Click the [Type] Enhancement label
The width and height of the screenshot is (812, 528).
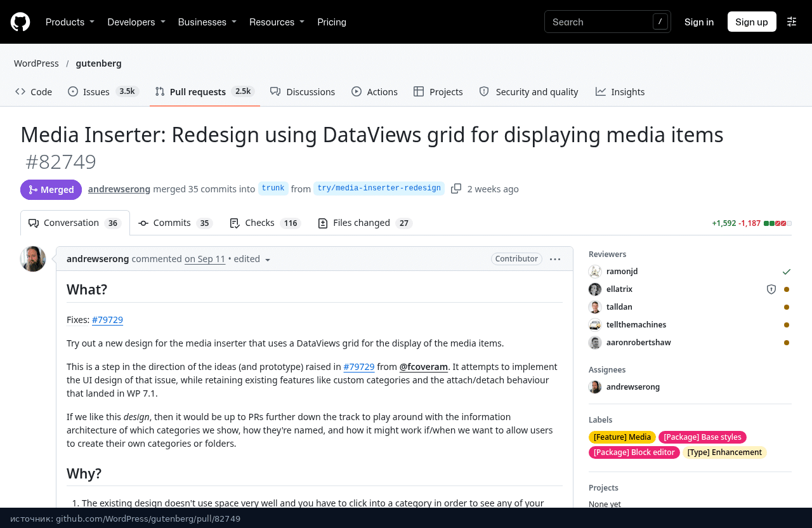coord(724,452)
